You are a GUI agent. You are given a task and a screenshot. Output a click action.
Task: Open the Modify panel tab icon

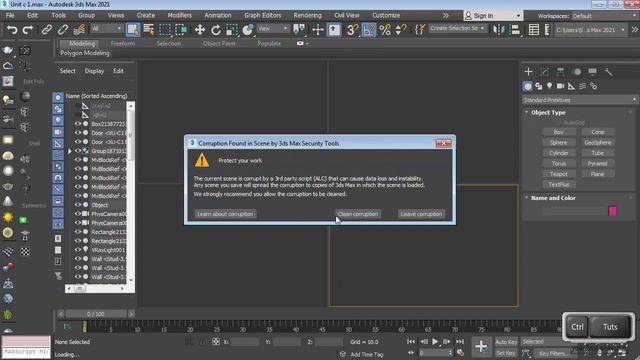544,72
